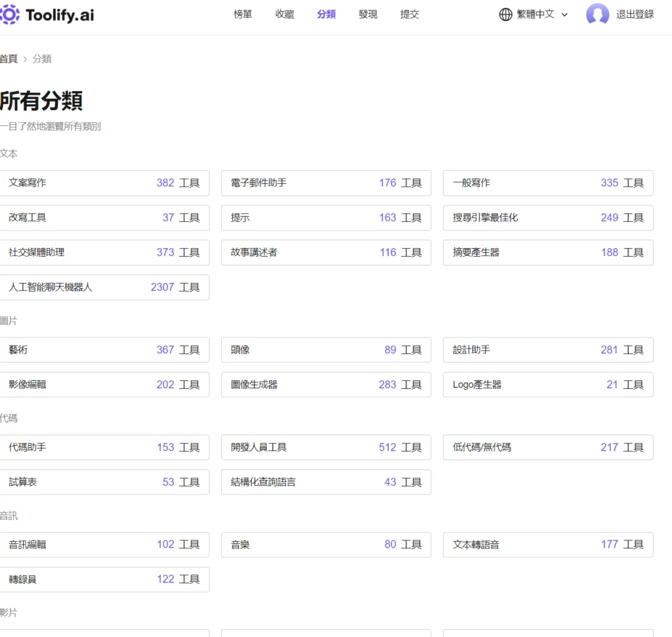Open the 文案寫作 category card
The height and width of the screenshot is (637, 672).
(x=104, y=183)
